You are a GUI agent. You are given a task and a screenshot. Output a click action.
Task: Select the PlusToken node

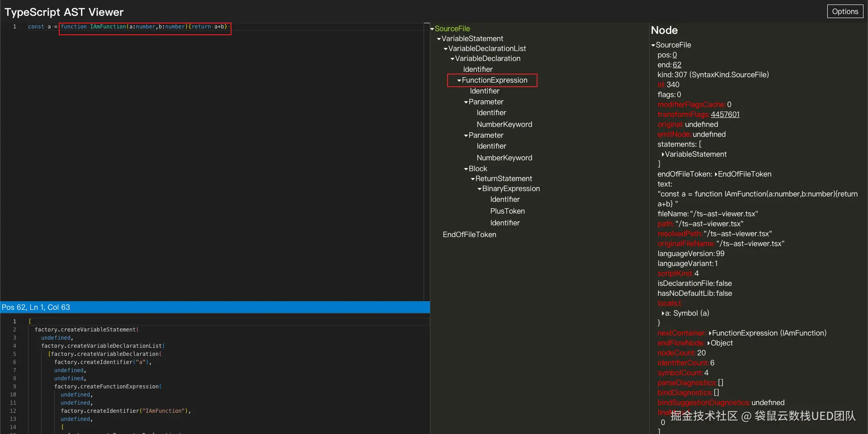coord(508,211)
